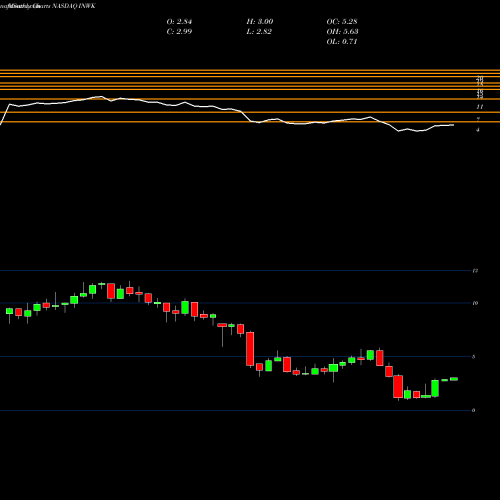Click the OC: 5.28 readout

[342, 22]
